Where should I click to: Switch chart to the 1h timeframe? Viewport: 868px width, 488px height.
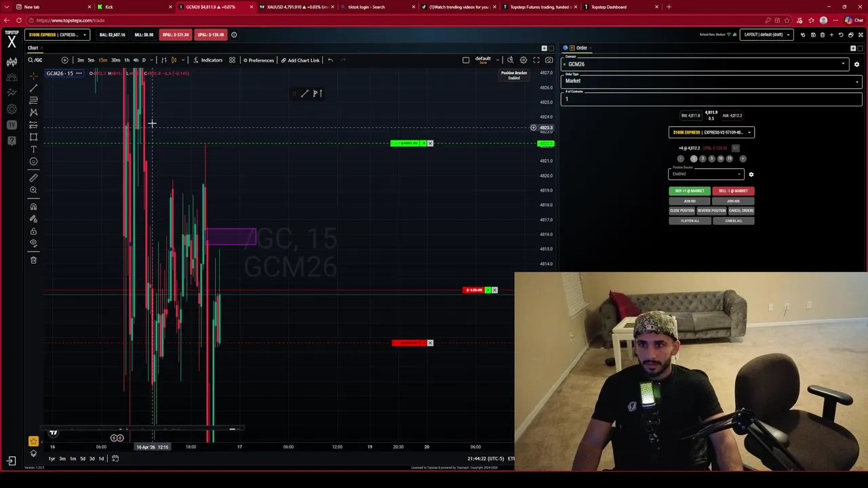click(126, 60)
